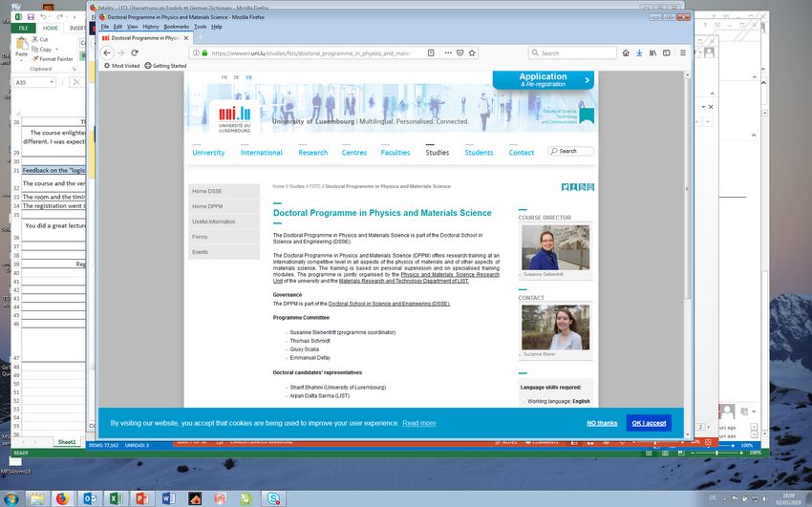Screen dimensions: 812x507
Task: Click the RSS feed icon above course director
Action: coord(582,187)
